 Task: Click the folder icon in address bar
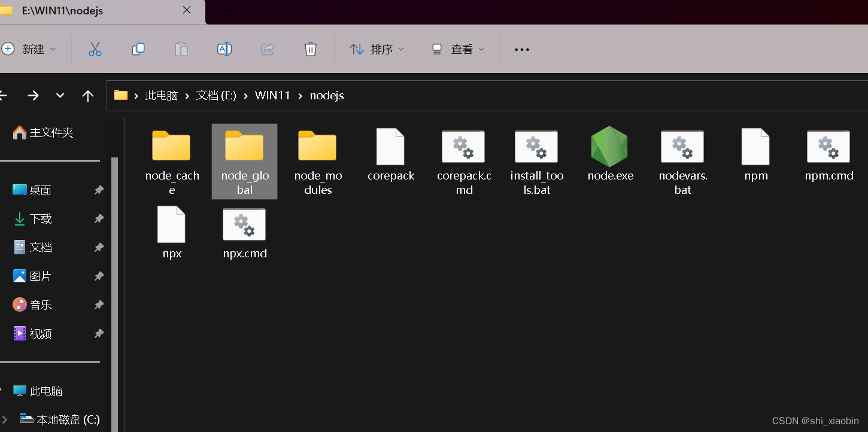(121, 95)
